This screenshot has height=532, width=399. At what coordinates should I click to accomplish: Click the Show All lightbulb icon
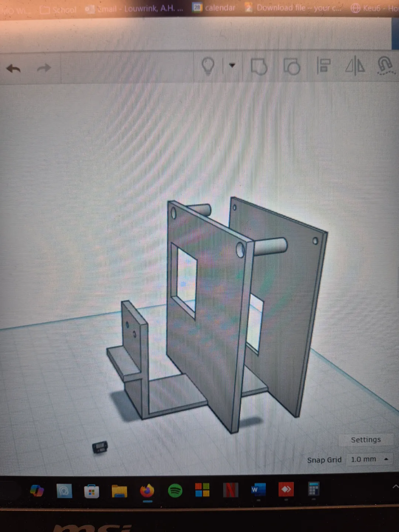pyautogui.click(x=208, y=66)
